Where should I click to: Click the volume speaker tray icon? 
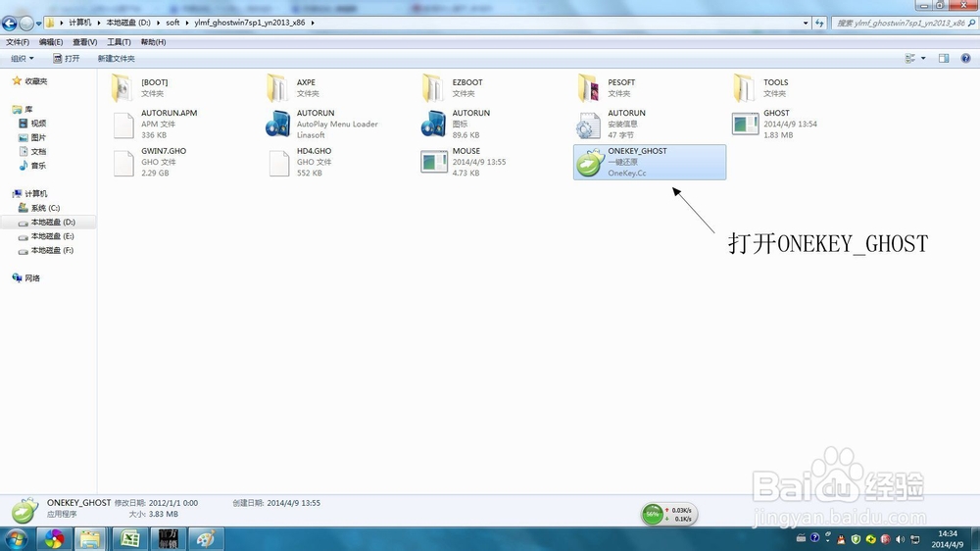point(900,539)
